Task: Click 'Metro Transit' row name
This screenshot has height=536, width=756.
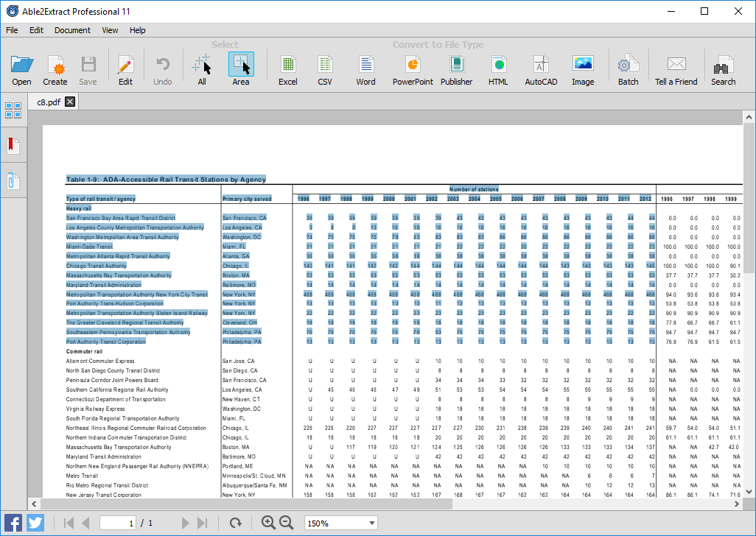Action: point(82,476)
